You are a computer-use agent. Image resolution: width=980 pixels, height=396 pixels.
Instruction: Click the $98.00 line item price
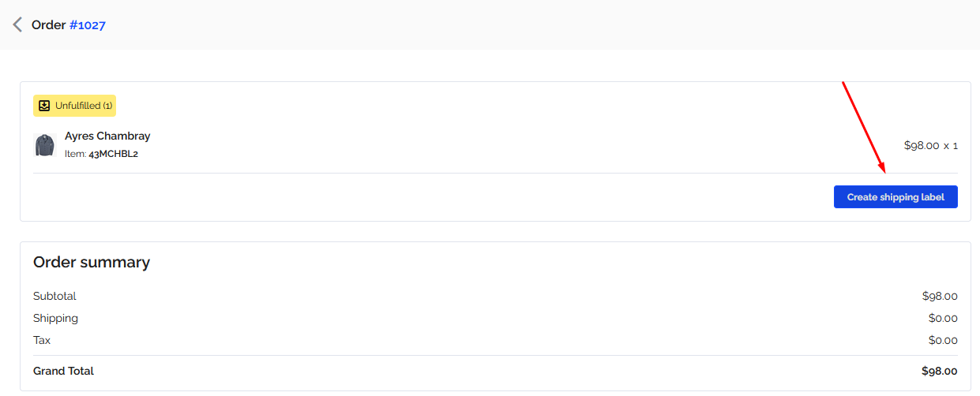pyautogui.click(x=922, y=145)
